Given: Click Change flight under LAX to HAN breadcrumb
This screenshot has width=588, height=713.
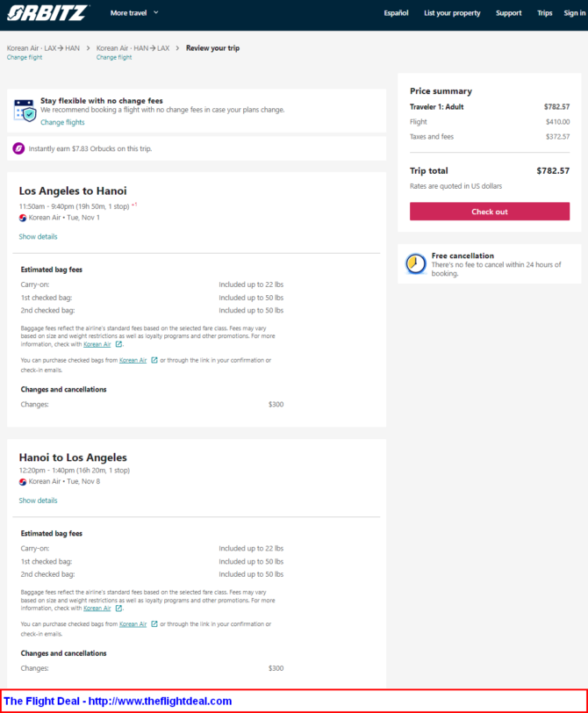Looking at the screenshot, I should pos(25,57).
